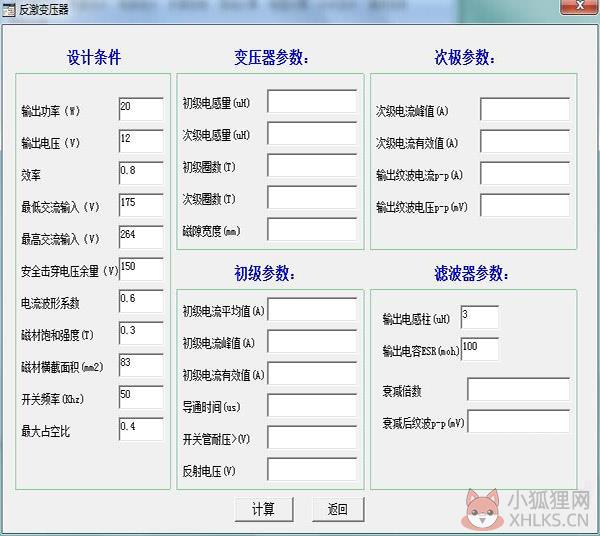Click the 最大占空比 label
This screenshot has height=536, width=600.
[x=46, y=431]
